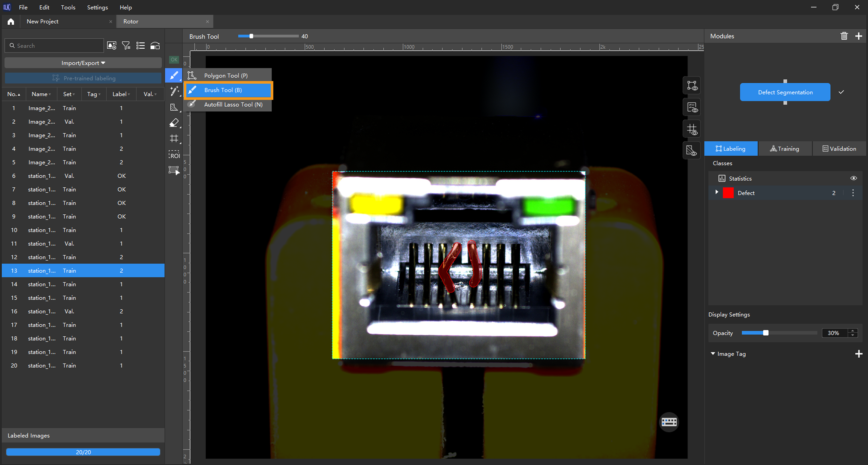868x465 pixels.
Task: Toggle label visibility icon on canvas
Action: (692, 86)
